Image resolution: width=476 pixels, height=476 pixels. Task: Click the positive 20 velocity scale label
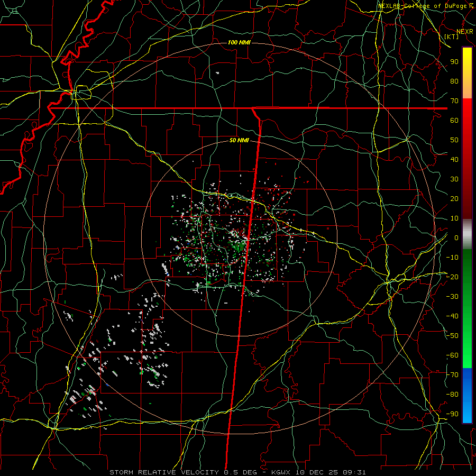click(x=454, y=198)
